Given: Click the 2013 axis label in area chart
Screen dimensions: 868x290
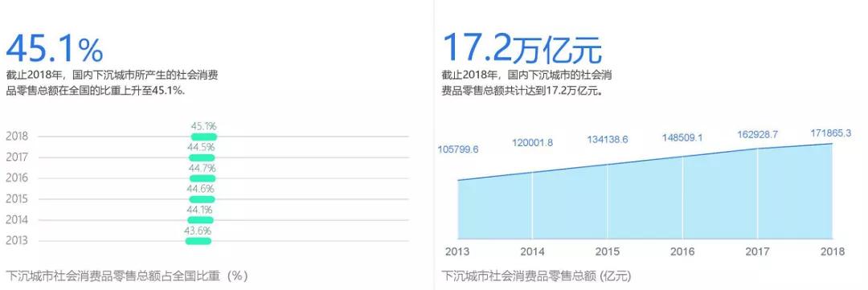Looking at the screenshot, I should click(x=457, y=251).
